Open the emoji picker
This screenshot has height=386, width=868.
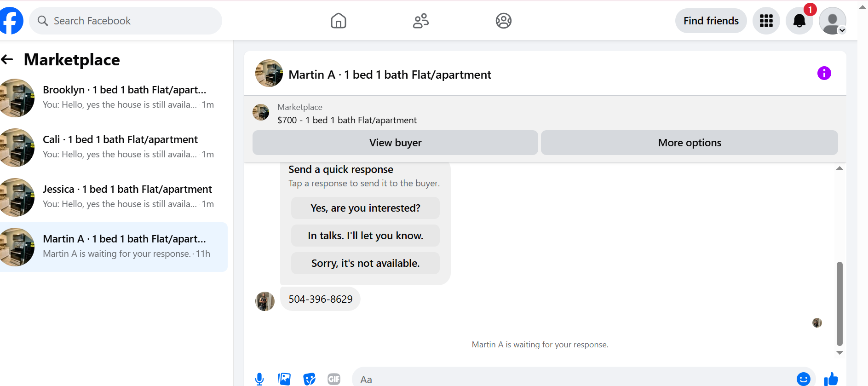point(804,379)
